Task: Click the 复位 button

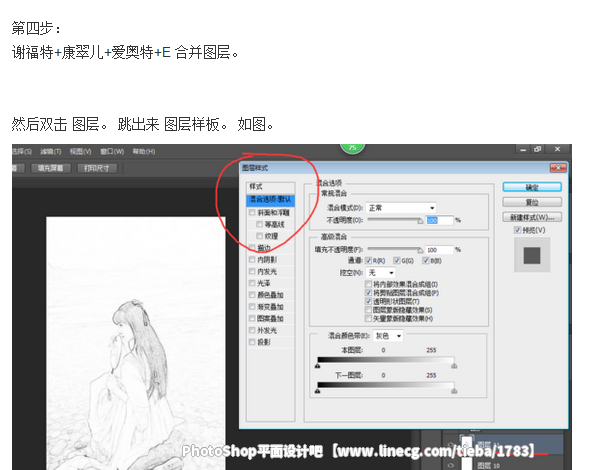Action: click(532, 202)
